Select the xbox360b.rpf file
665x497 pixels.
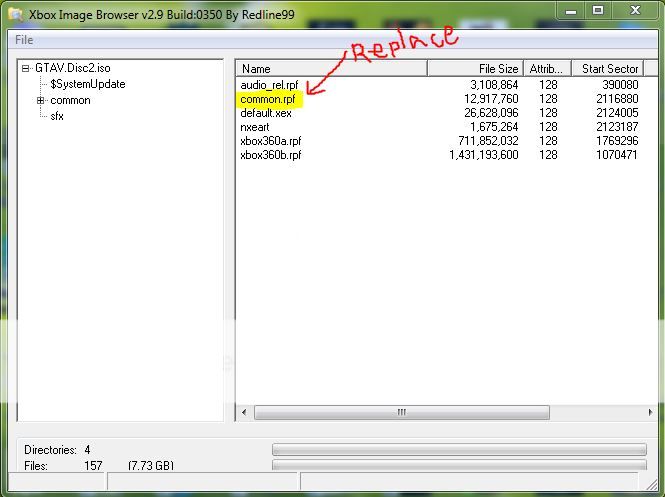point(270,156)
